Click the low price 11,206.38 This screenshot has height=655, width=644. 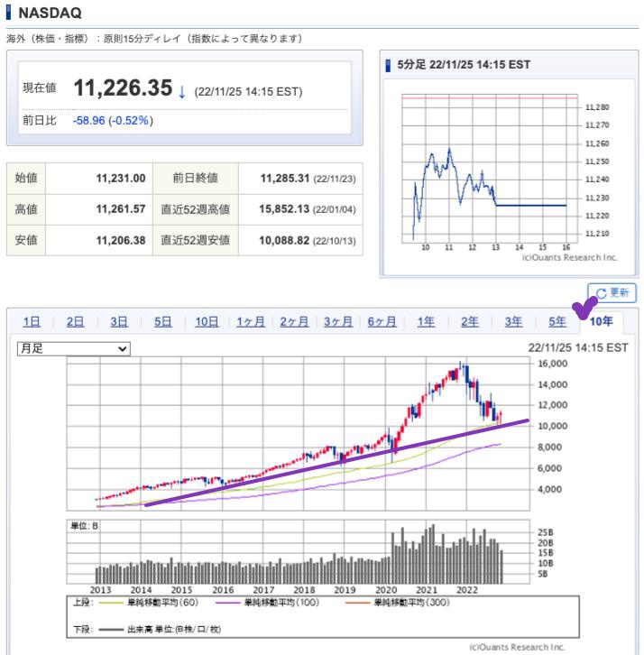coord(121,240)
